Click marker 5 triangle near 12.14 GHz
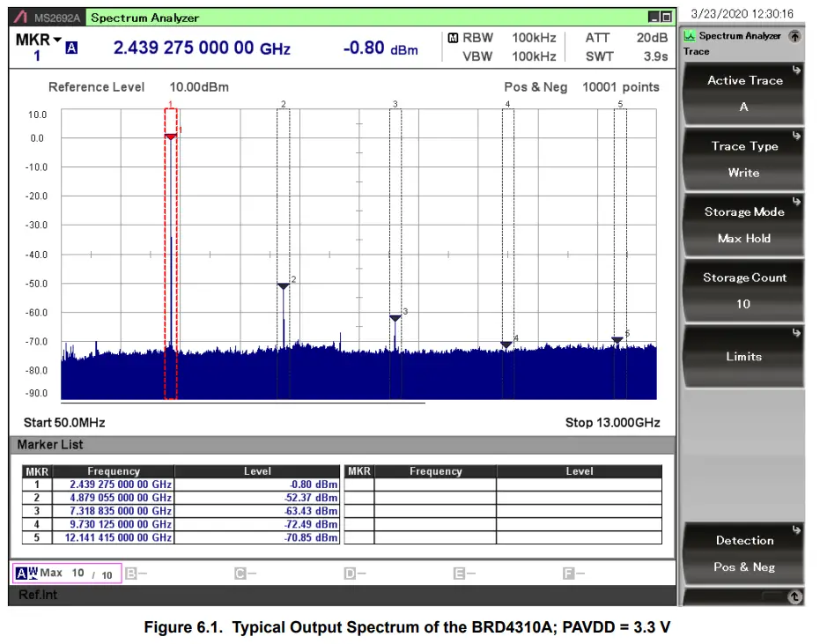The height and width of the screenshot is (644, 820). click(x=617, y=340)
